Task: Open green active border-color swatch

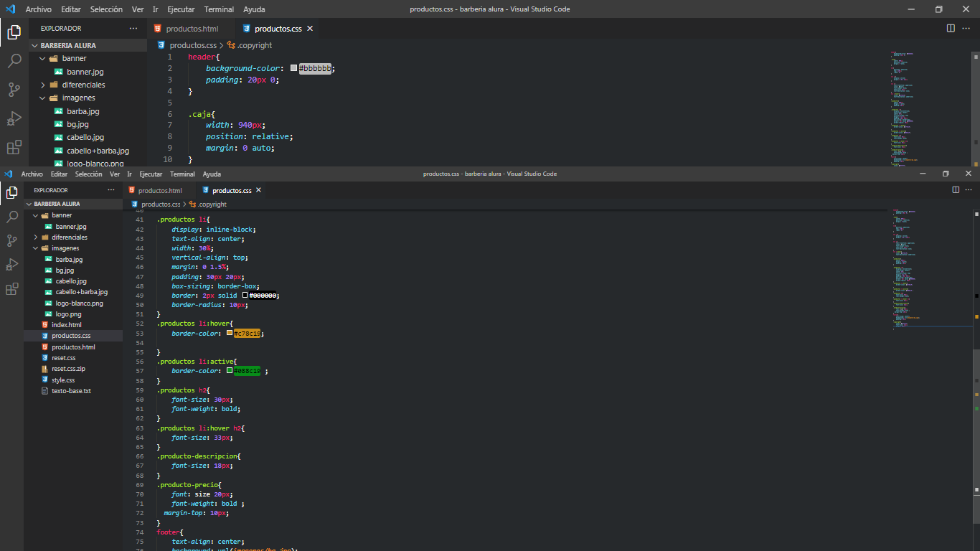Action: point(230,371)
